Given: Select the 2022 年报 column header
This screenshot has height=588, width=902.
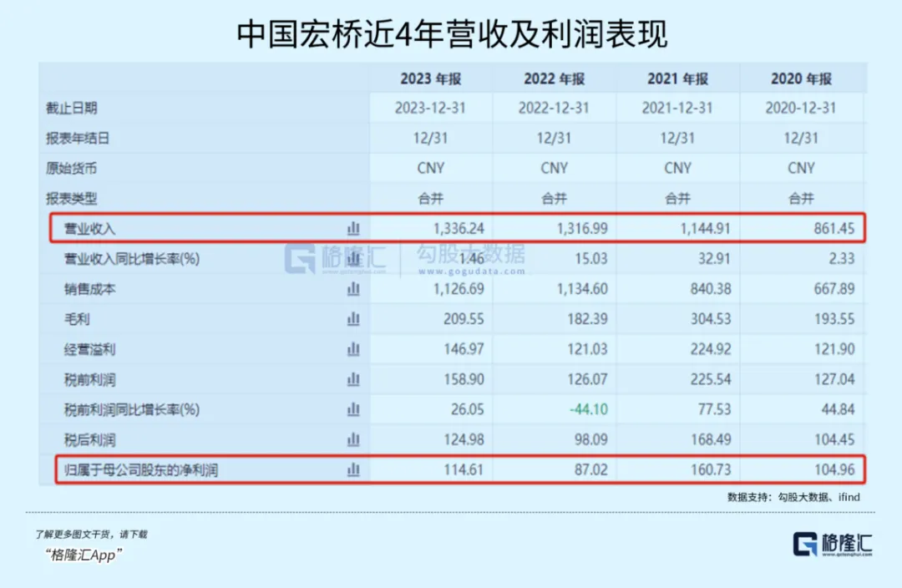Looking at the screenshot, I should pos(554,79).
